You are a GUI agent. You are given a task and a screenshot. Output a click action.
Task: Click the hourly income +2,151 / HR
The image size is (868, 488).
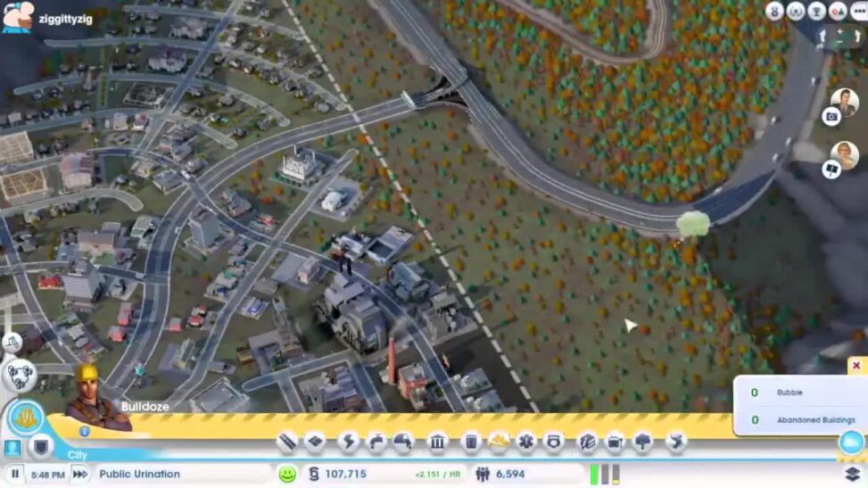coord(437,475)
